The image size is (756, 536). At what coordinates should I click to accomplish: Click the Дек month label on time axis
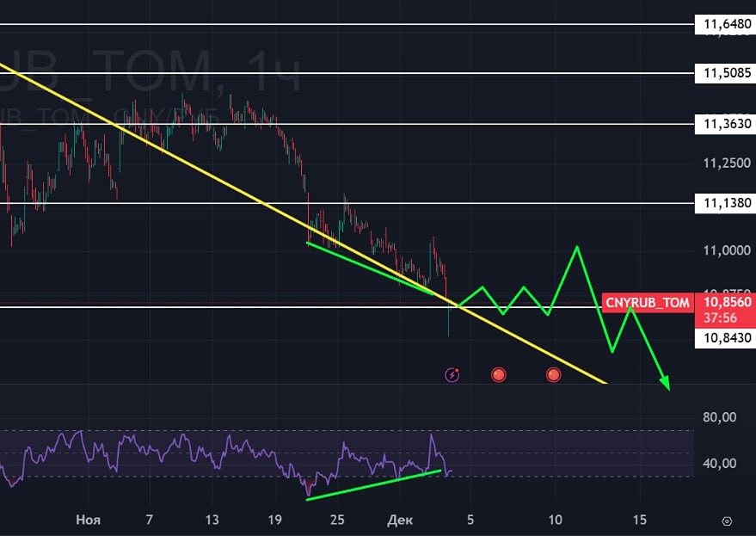click(x=400, y=520)
